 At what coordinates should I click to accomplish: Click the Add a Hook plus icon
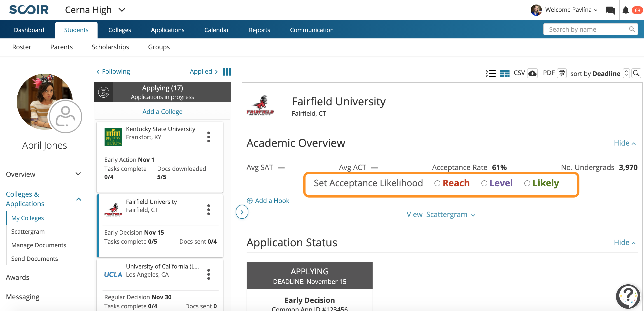tap(250, 201)
